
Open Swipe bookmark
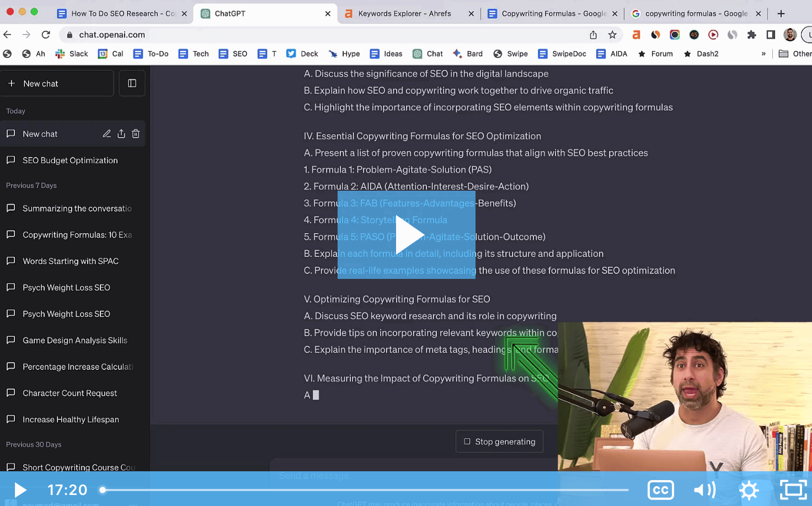510,53
